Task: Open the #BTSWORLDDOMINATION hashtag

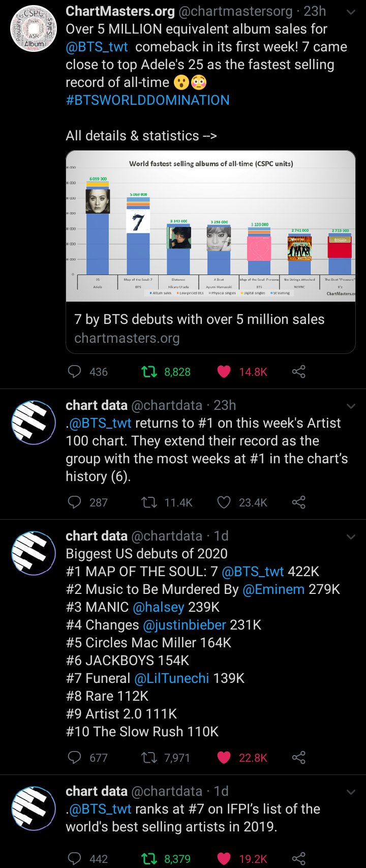Action: (x=147, y=100)
